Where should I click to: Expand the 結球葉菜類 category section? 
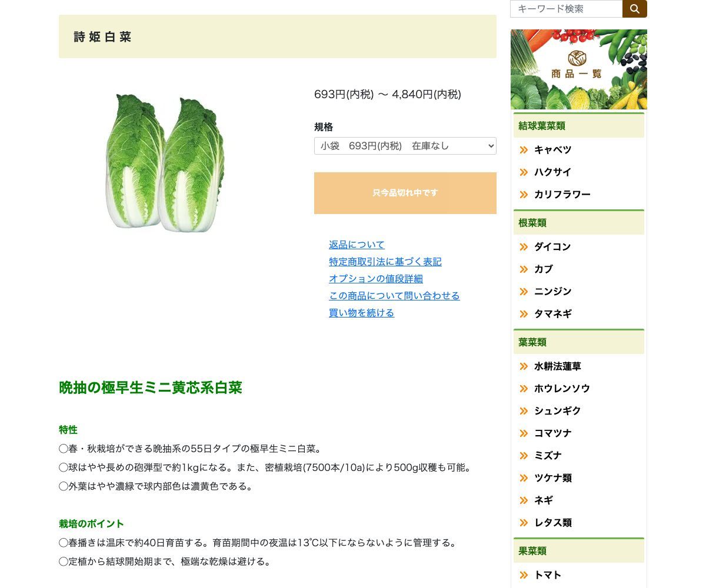(541, 126)
